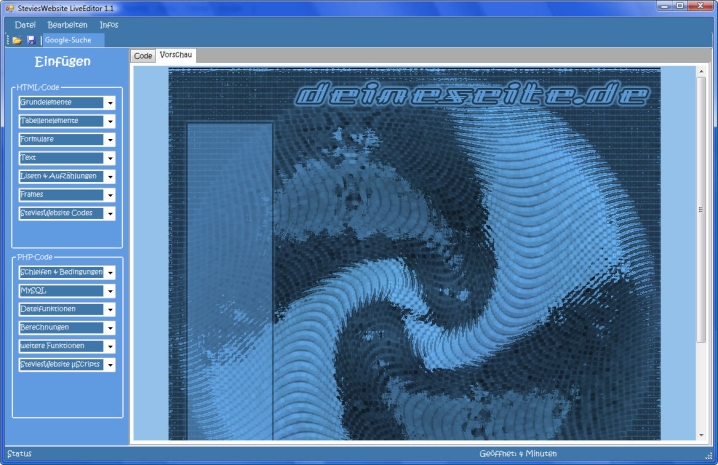This screenshot has width=718, height=465.
Task: Click scroll down arrow in preview pane
Action: pyautogui.click(x=701, y=434)
